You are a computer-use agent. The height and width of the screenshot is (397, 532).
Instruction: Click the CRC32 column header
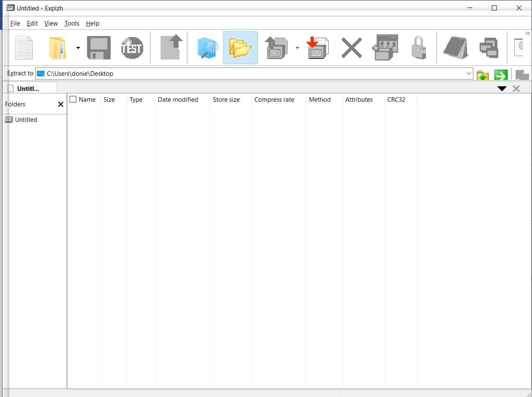click(x=396, y=100)
